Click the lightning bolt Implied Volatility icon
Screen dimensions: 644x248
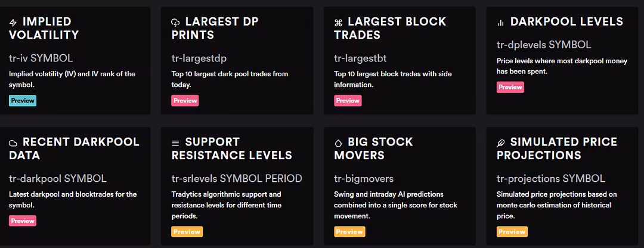[x=13, y=23]
